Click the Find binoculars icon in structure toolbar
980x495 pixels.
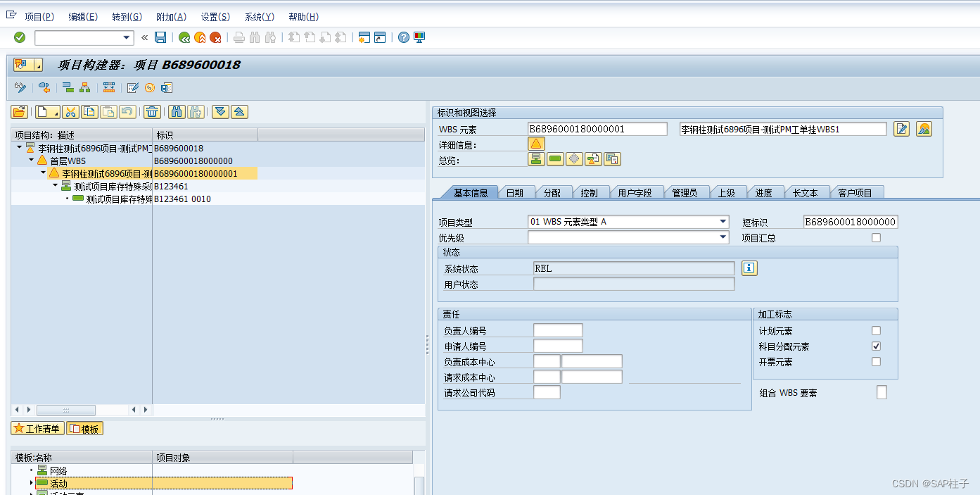pyautogui.click(x=177, y=111)
